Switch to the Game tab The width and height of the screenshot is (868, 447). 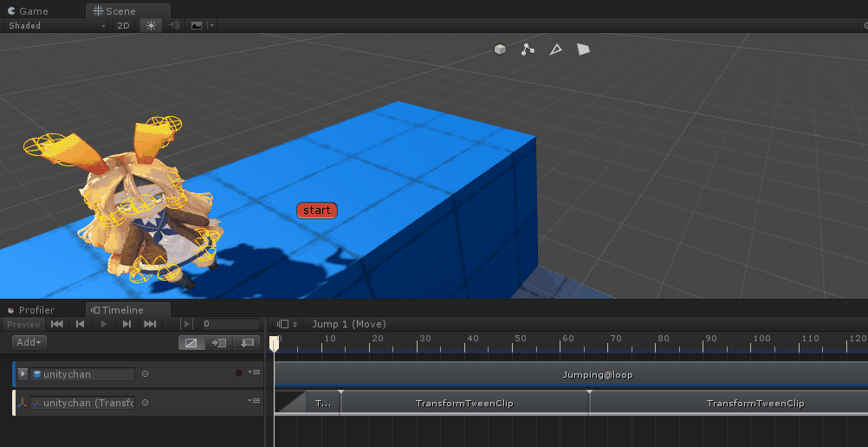pyautogui.click(x=28, y=10)
